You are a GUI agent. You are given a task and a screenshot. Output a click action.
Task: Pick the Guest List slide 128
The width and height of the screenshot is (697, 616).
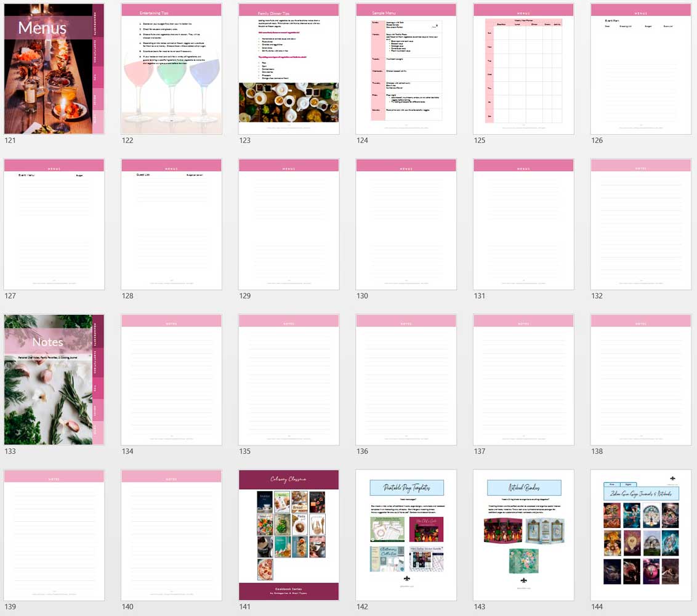point(171,224)
